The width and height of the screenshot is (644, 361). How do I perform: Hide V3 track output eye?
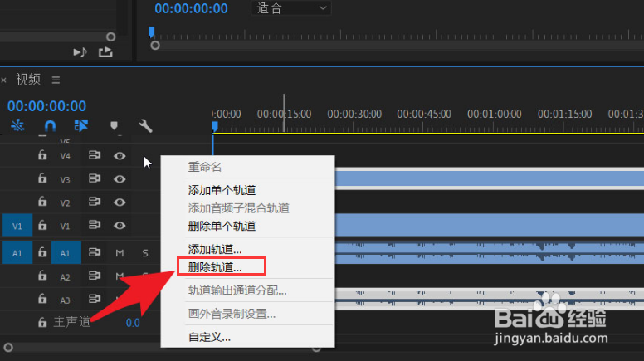[x=120, y=179]
